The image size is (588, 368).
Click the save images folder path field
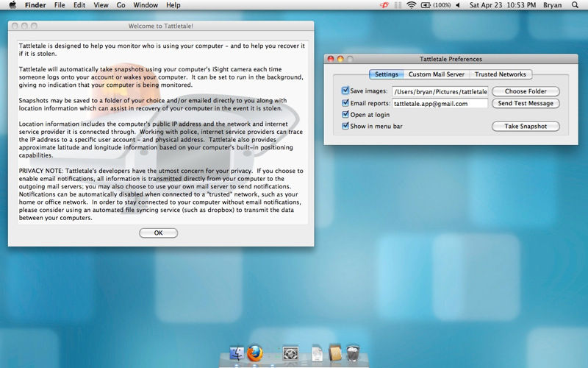(440, 91)
